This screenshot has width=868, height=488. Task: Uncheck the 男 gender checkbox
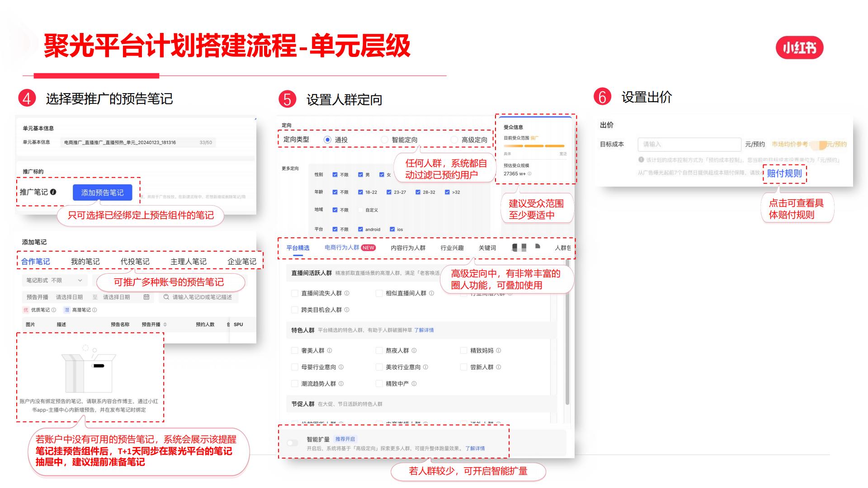pos(360,174)
